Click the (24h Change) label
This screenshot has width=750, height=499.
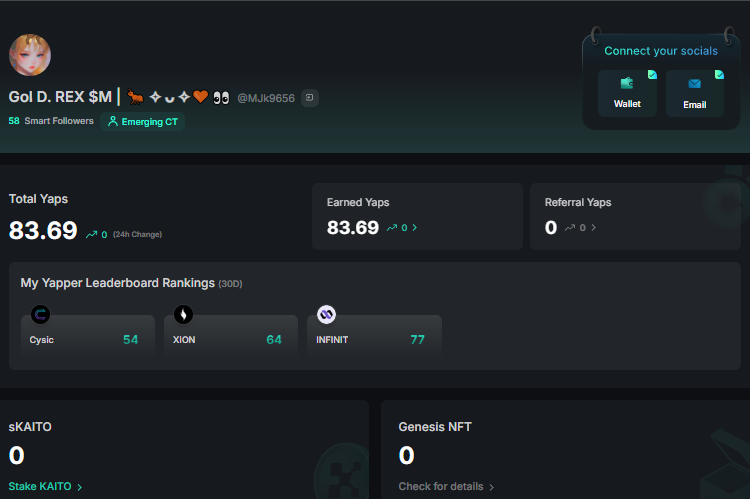point(137,234)
